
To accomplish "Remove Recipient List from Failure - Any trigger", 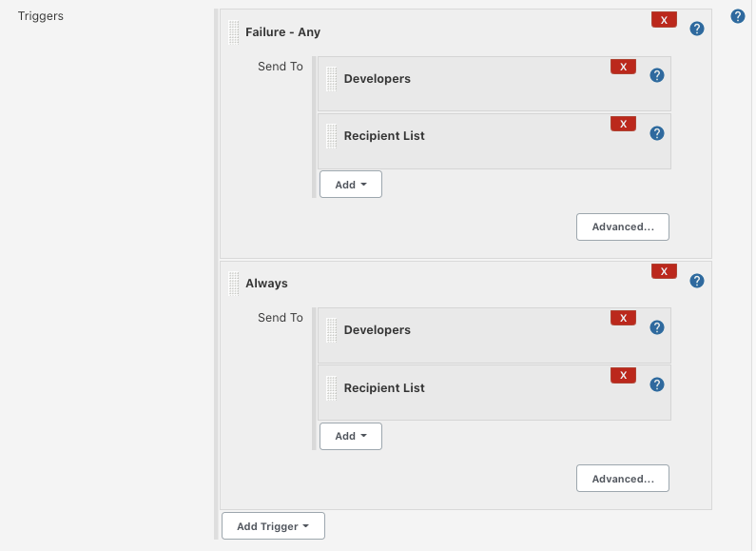I will tap(623, 124).
